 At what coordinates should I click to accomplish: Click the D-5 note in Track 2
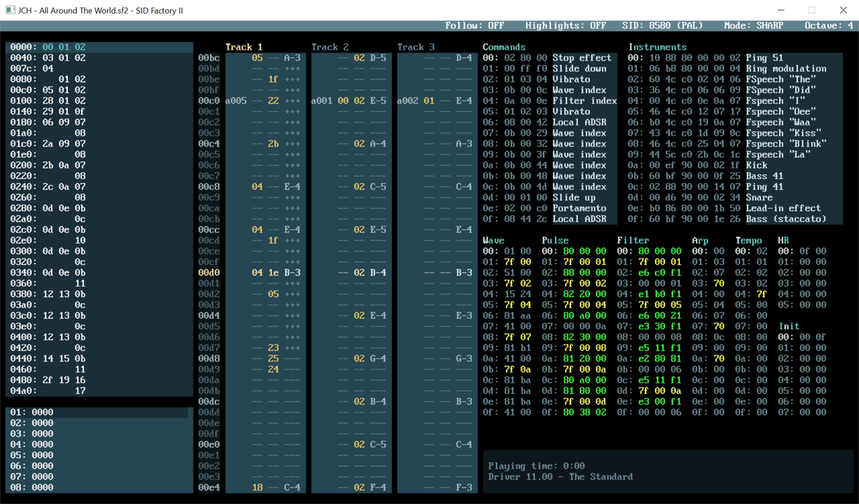pos(379,58)
